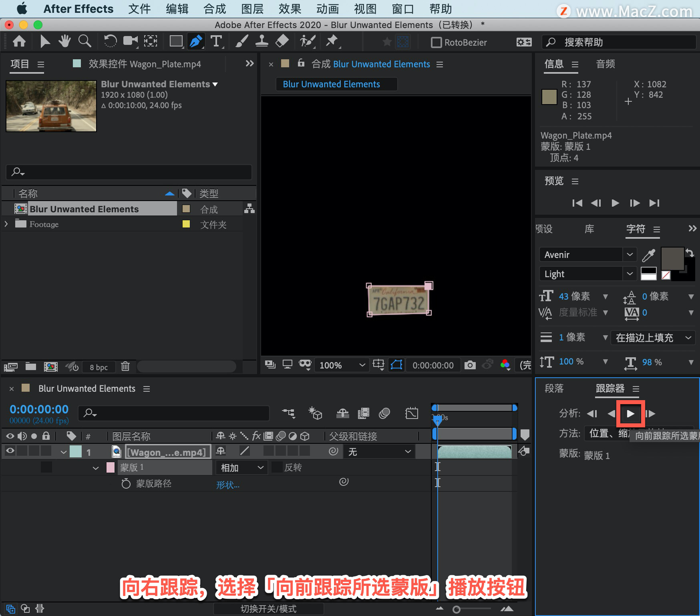
Task: Create a new composition icon
Action: click(51, 366)
